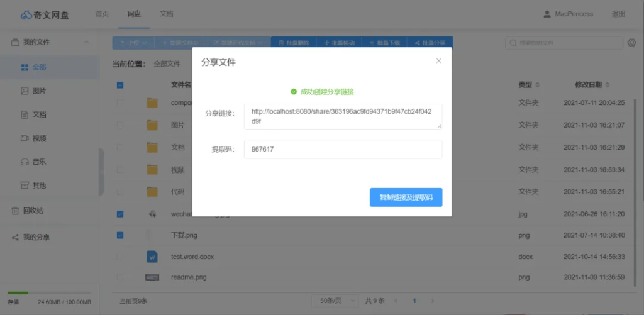
Task: Click the 其他 archive box icon
Action: click(x=25, y=185)
